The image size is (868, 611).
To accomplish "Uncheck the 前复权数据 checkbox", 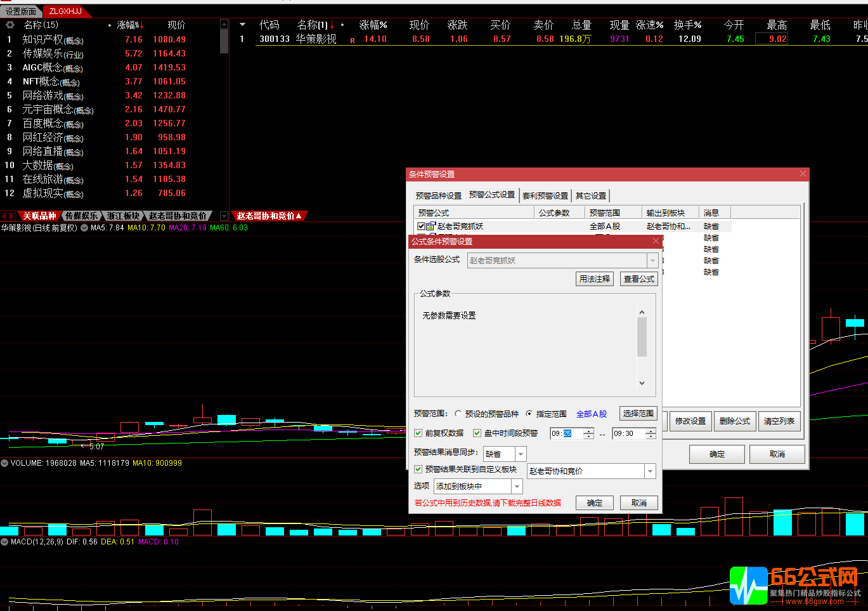I will click(x=418, y=433).
